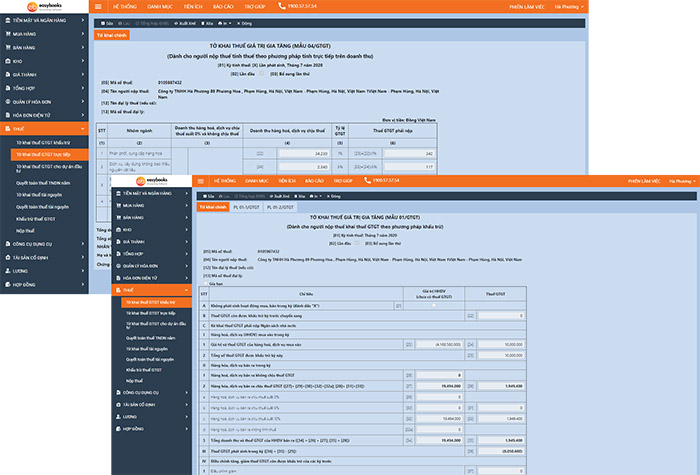Click the [22] field showing 0 in row B
Image resolution: width=700 pixels, height=475 pixels.
click(x=501, y=316)
